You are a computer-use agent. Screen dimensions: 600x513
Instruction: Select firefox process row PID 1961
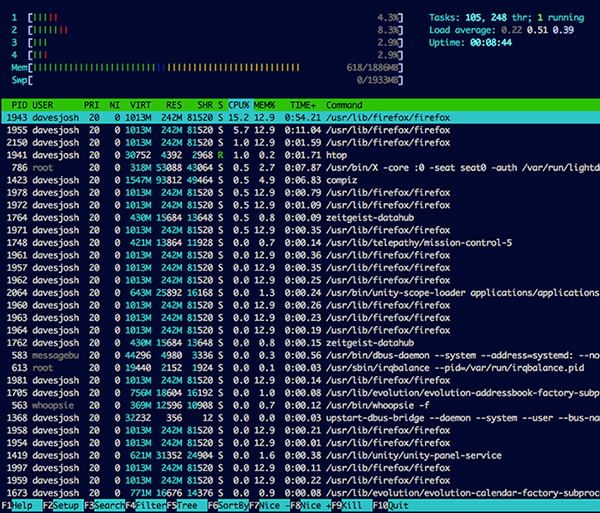(x=301, y=255)
